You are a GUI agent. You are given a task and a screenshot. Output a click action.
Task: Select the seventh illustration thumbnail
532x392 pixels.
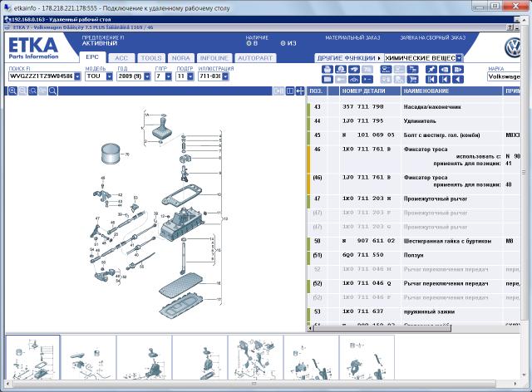pos(367,357)
